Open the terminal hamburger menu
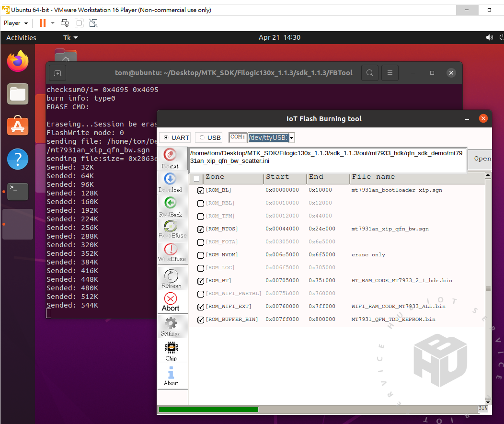504x424 pixels. pos(390,73)
